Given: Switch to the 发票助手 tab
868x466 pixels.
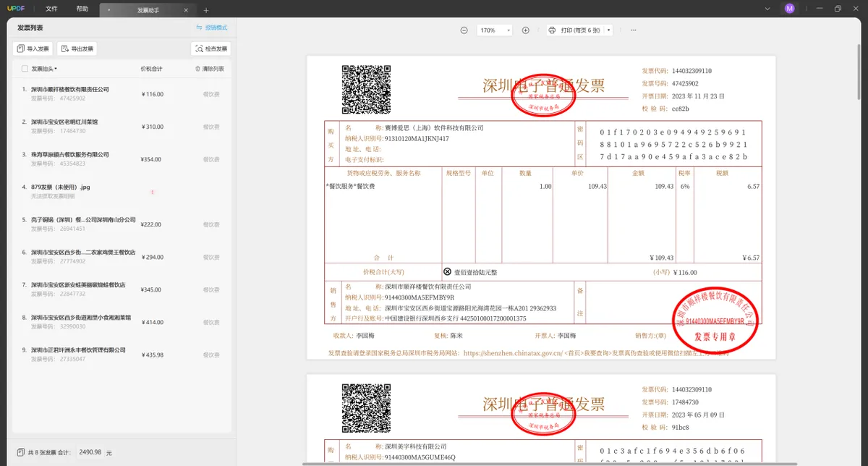Looking at the screenshot, I should [148, 10].
